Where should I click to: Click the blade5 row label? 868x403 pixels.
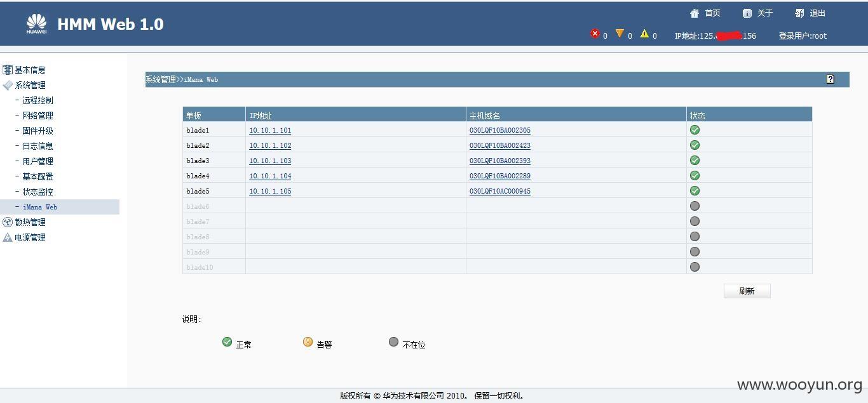[198, 191]
